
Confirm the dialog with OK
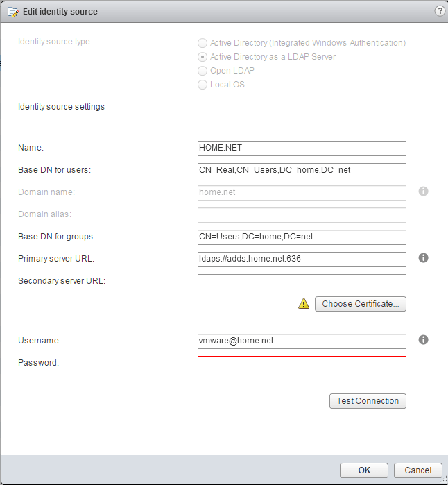[364, 470]
